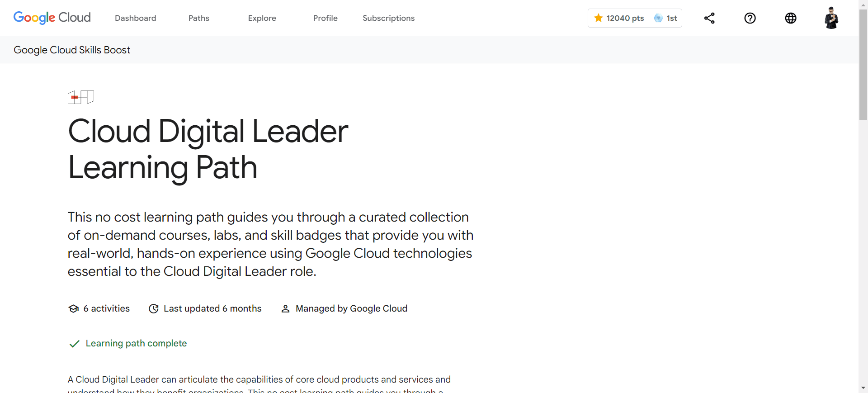Open the Dashboard menu item
The height and width of the screenshot is (393, 868).
tap(135, 18)
